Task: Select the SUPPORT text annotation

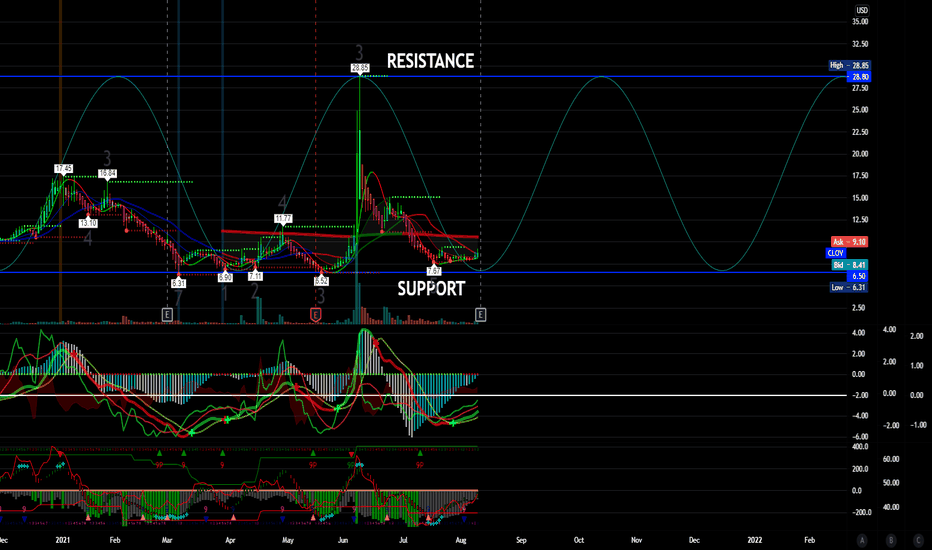Action: [431, 289]
